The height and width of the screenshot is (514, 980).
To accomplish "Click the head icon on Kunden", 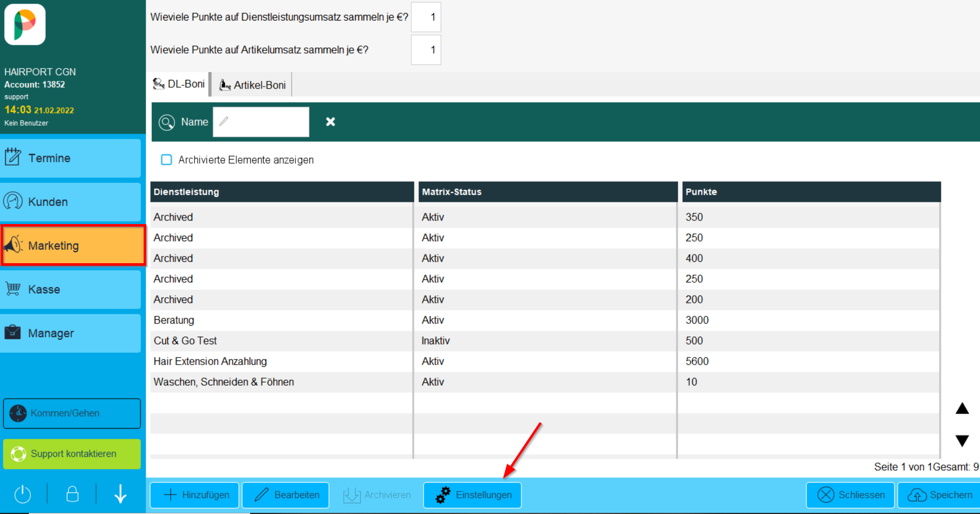I will click(x=13, y=201).
